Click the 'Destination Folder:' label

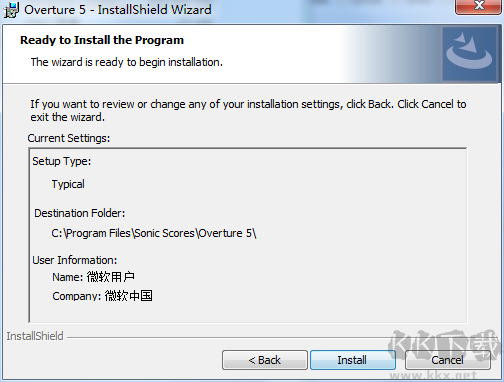(x=80, y=213)
